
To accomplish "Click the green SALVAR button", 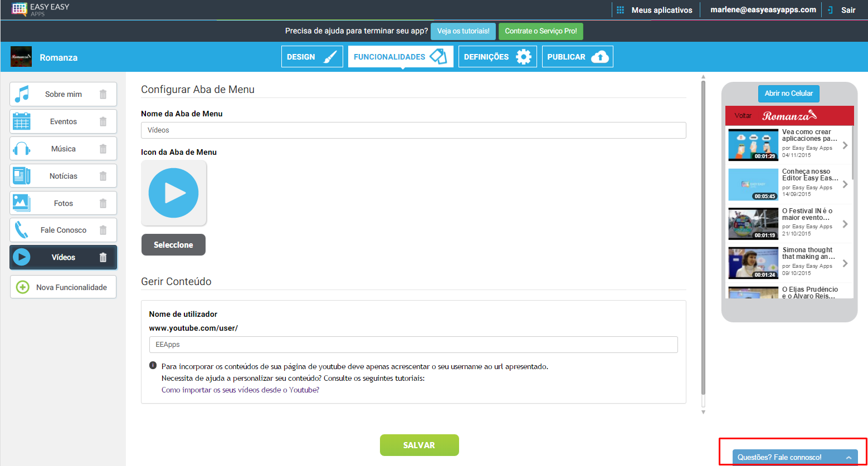I will tap(420, 445).
